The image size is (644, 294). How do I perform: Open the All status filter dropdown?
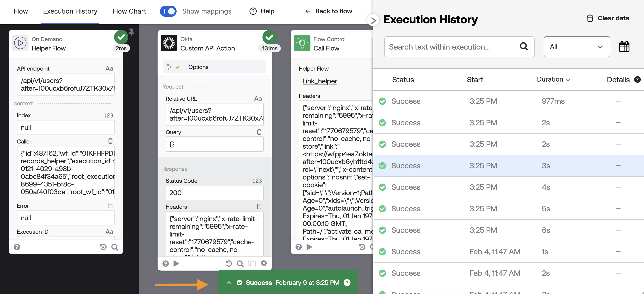click(x=577, y=47)
